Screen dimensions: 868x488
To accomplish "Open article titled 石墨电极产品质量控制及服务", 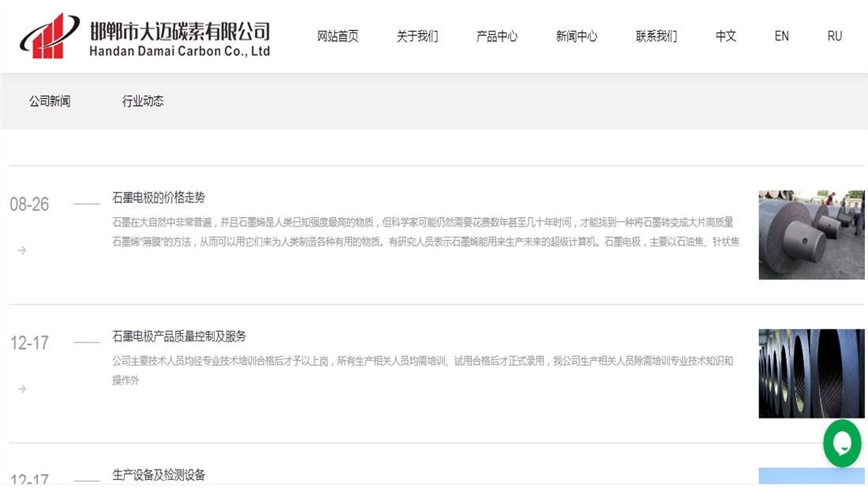I will [179, 336].
